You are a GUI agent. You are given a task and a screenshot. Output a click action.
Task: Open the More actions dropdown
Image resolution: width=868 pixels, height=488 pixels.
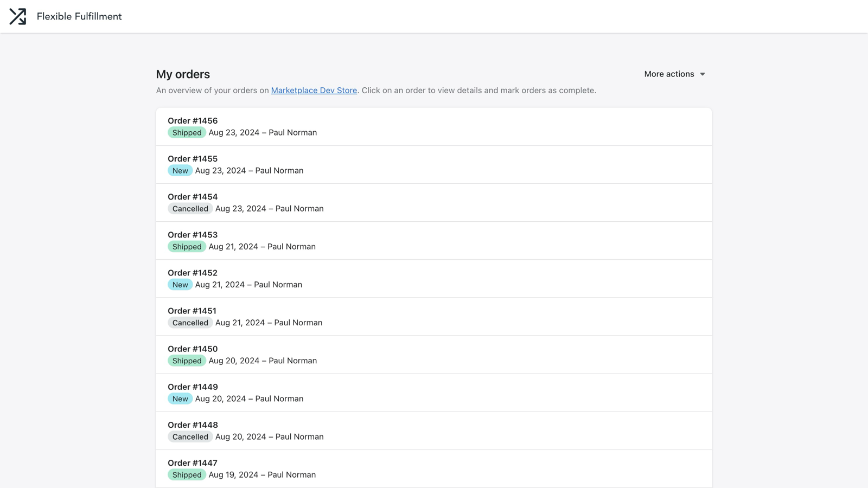point(669,74)
